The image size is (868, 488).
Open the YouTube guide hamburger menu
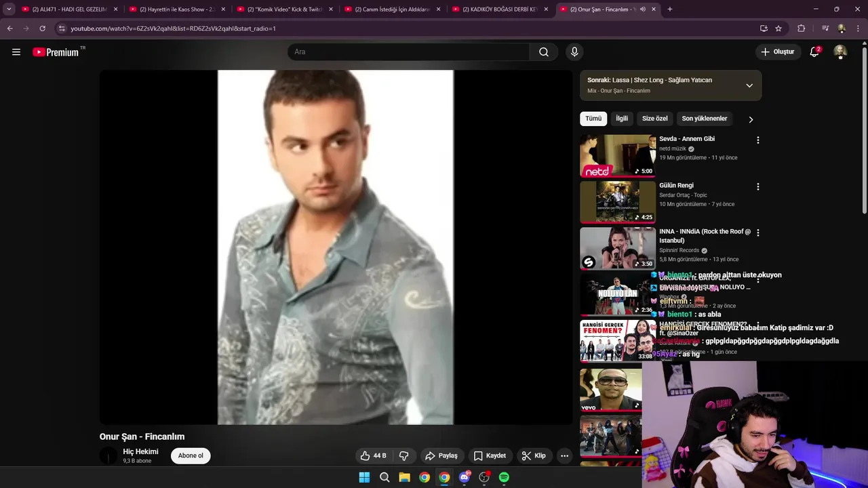click(x=16, y=52)
